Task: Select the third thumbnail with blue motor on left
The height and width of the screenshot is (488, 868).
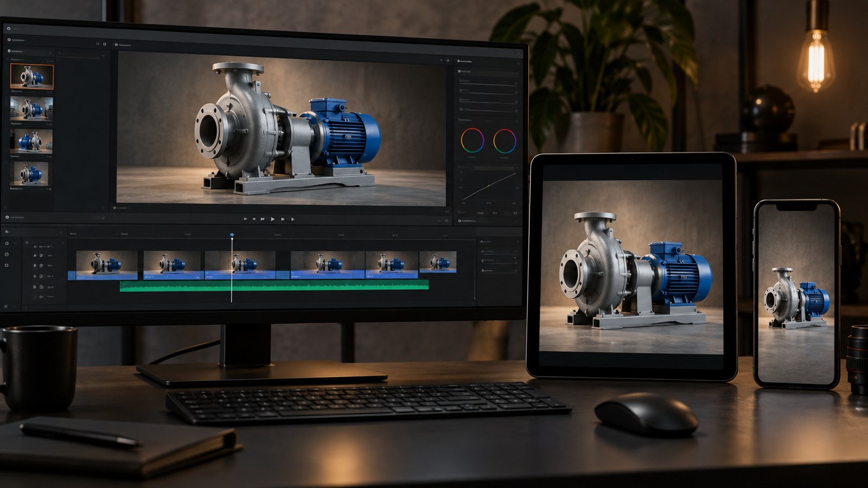Action: 31,141
